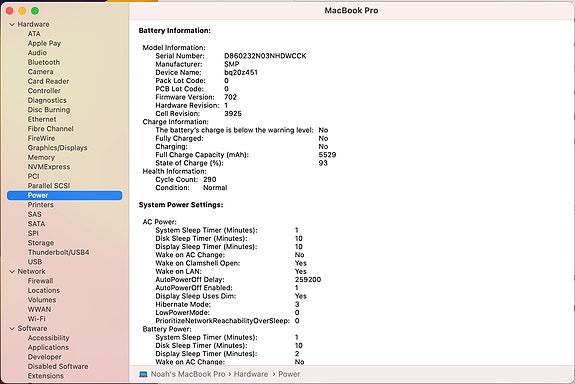Select Locations under Network

coord(44,290)
